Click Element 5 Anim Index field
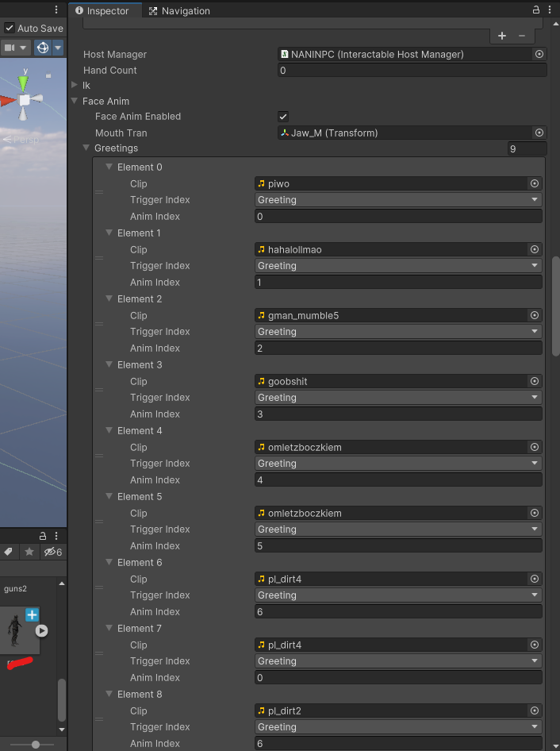 [x=398, y=545]
